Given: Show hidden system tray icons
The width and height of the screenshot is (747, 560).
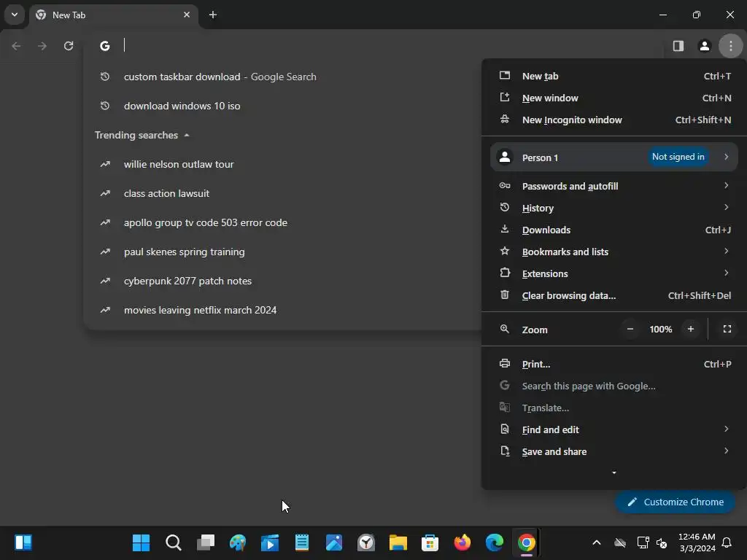Looking at the screenshot, I should pyautogui.click(x=597, y=542).
